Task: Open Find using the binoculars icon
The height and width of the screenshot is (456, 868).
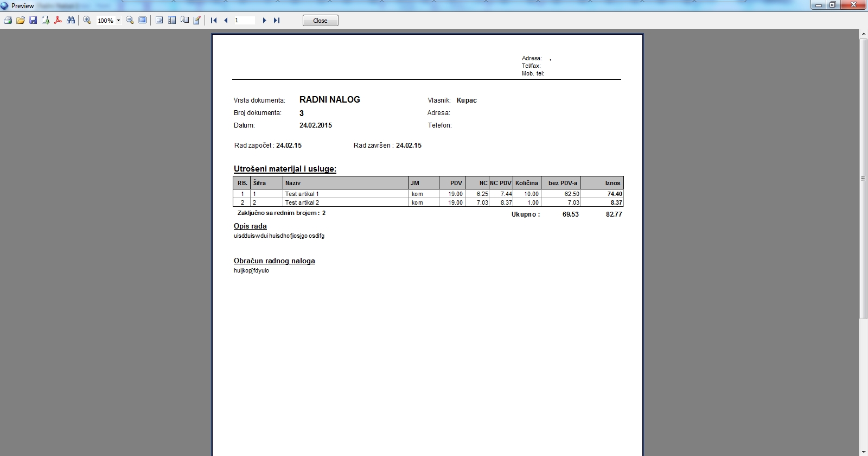Action: pos(71,20)
